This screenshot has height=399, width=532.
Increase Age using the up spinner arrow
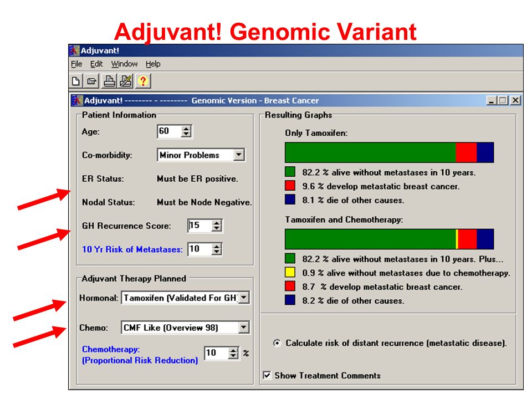tap(186, 129)
